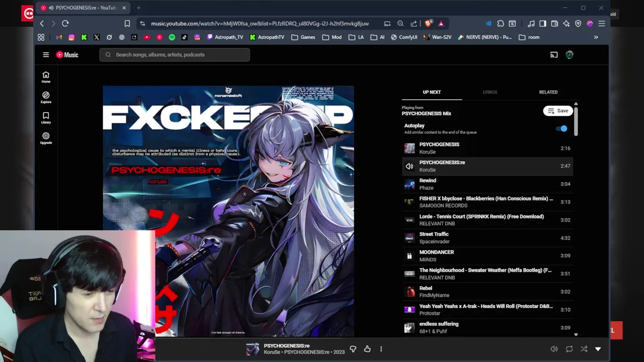Screen dimensions: 644x362
Task: Expand the Games bookmark folder
Action: (x=303, y=37)
